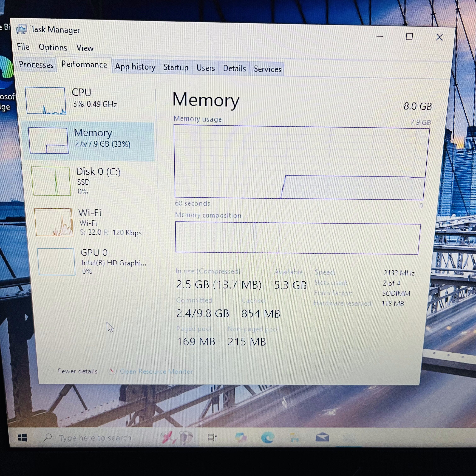Go to the App history tab

tap(135, 67)
